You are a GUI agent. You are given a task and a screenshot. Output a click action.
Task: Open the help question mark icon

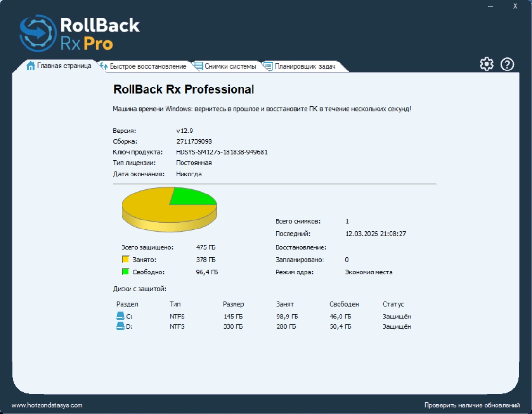pyautogui.click(x=507, y=64)
